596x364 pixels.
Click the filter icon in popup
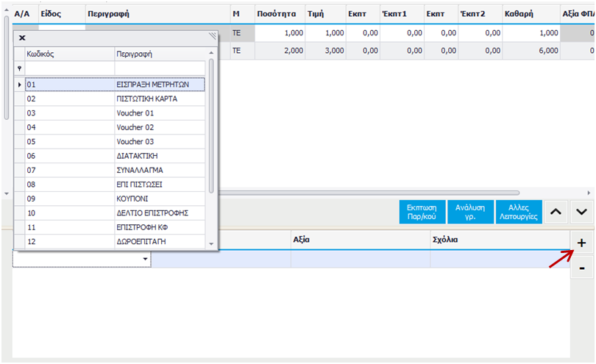pyautogui.click(x=19, y=68)
